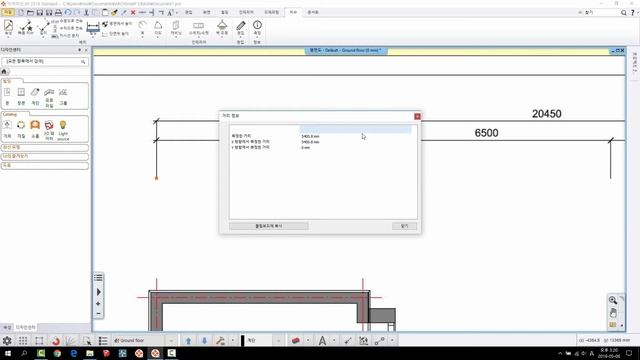Click the highlighted blue row in the dialog list
Image resolution: width=640 pixels, height=360 pixels.
point(355,129)
